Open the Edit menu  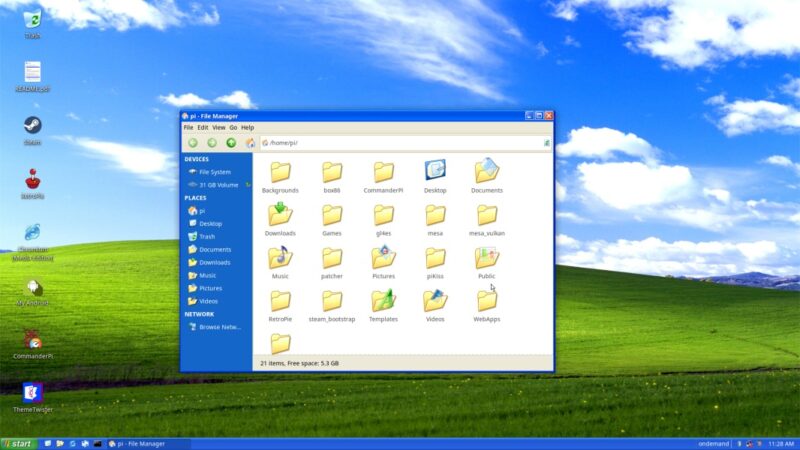tap(203, 128)
